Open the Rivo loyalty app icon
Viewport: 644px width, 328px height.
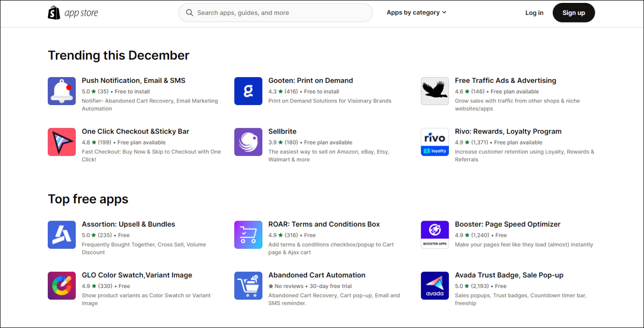(x=435, y=142)
